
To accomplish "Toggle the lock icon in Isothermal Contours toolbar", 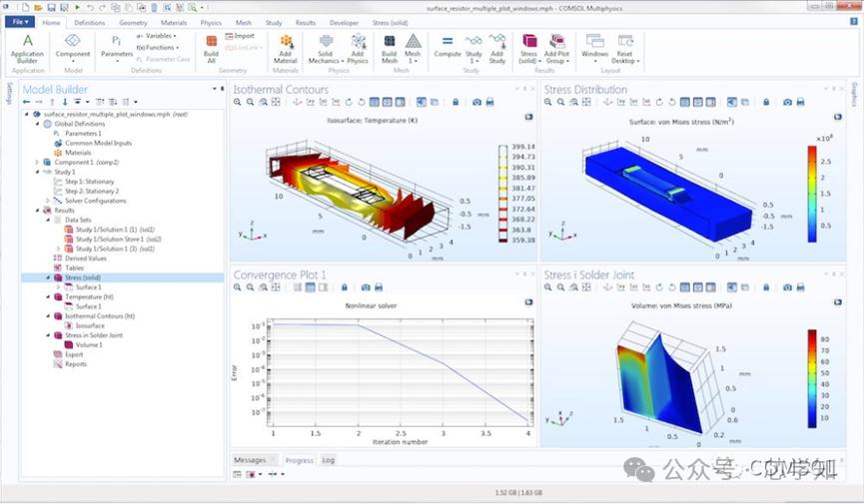I will pos(455,102).
